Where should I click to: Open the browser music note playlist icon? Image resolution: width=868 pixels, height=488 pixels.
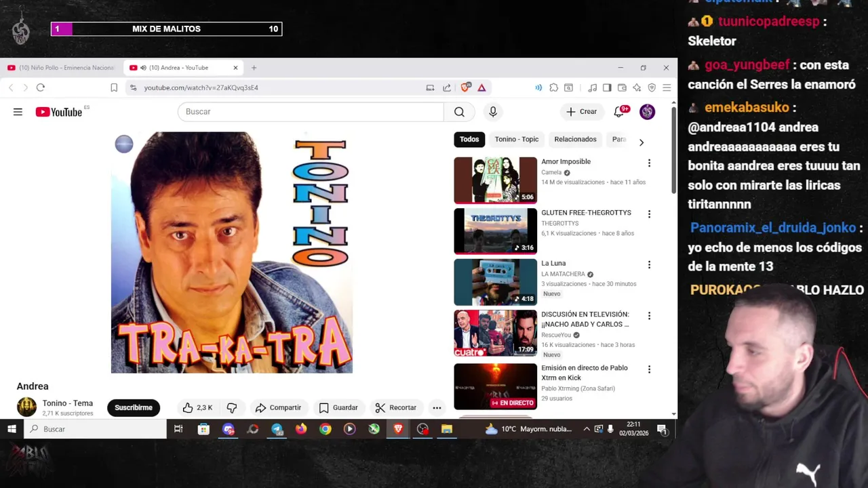pos(592,87)
